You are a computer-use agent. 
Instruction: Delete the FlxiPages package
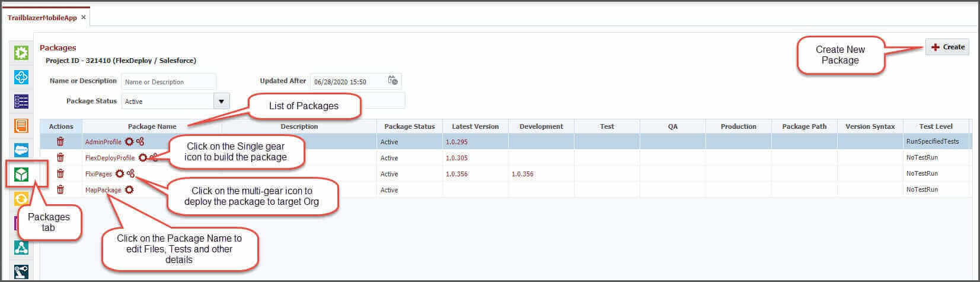click(60, 173)
